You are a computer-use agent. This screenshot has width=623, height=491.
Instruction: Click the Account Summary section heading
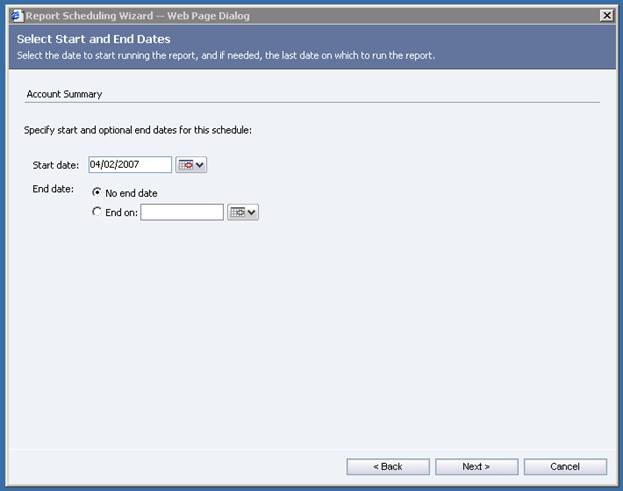coord(64,94)
